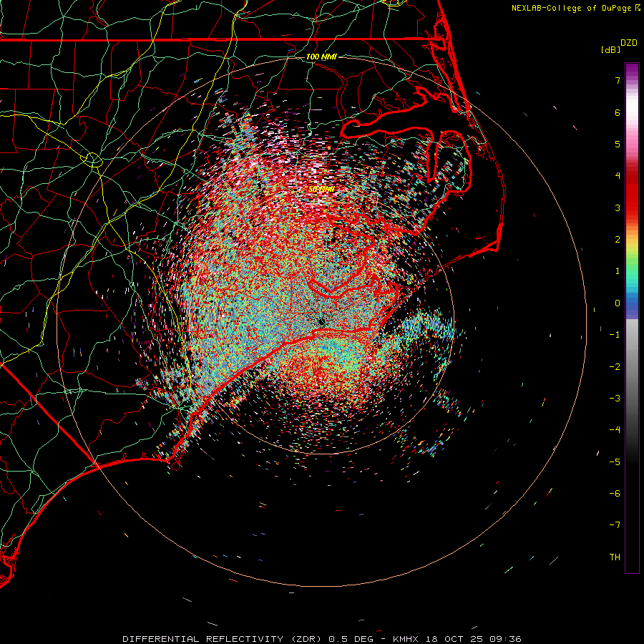Click the [dB] unit label
Viewport: 644px width, 644px height.
[610, 49]
